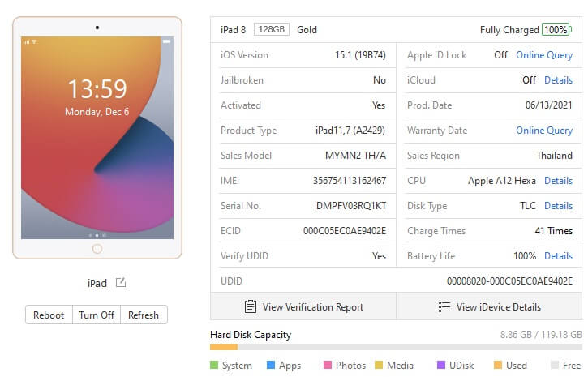Click the gray Free legend swatch
588x377 pixels.
click(554, 365)
